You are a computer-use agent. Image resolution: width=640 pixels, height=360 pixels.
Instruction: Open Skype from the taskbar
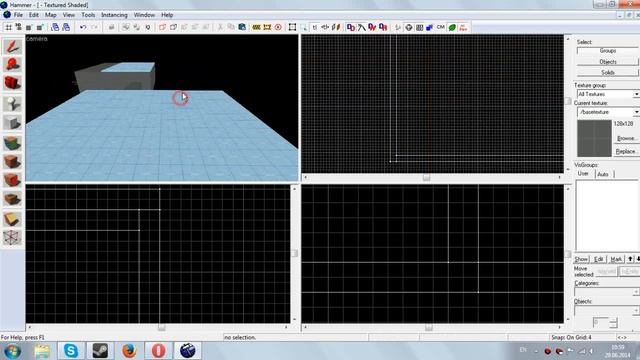[71, 351]
